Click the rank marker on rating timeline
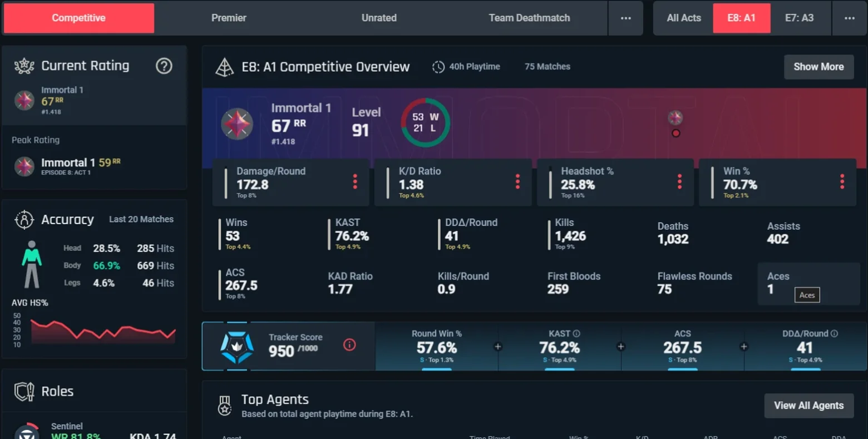Screen dimensions: 868x439 click(x=675, y=118)
